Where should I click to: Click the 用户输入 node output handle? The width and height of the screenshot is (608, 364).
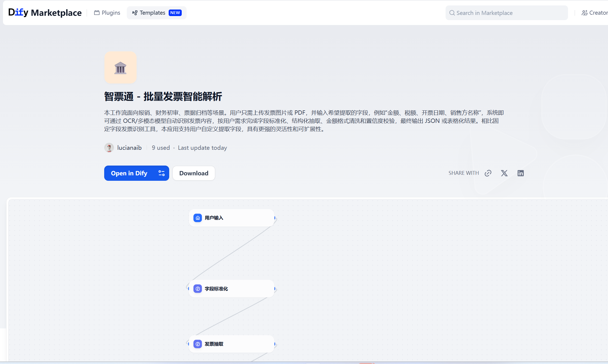coord(275,218)
